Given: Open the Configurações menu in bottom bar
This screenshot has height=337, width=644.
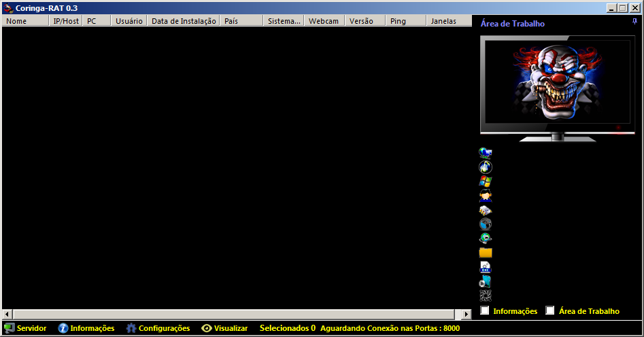Looking at the screenshot, I should tap(158, 328).
